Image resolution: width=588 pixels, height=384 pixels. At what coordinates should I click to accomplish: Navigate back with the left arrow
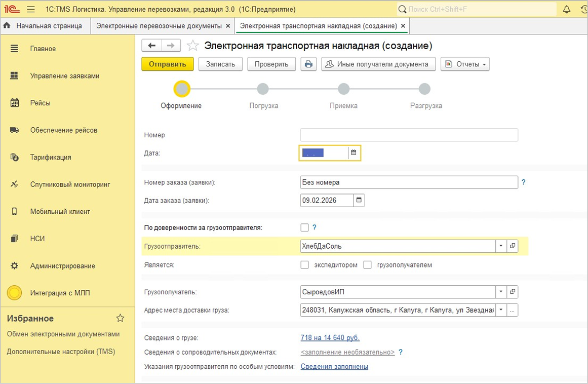[x=151, y=46]
